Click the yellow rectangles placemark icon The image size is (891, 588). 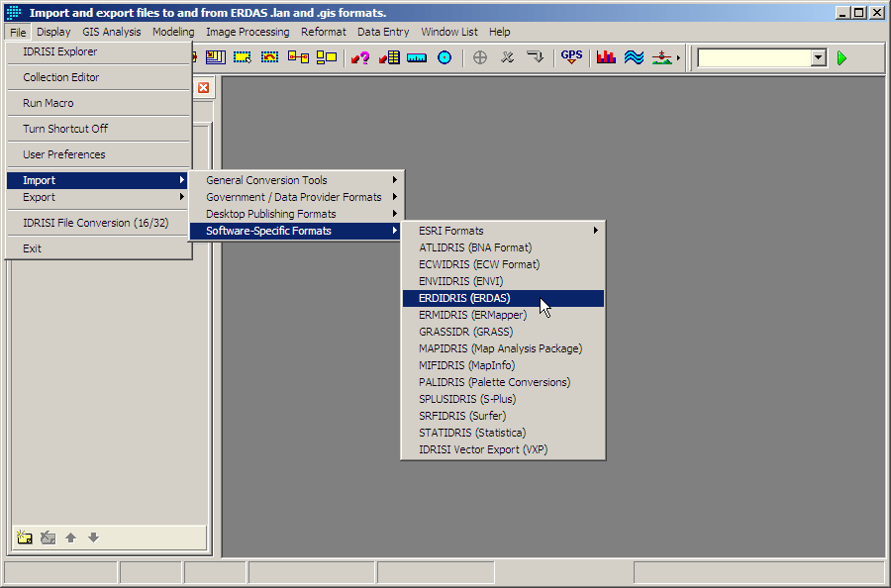pos(327,57)
